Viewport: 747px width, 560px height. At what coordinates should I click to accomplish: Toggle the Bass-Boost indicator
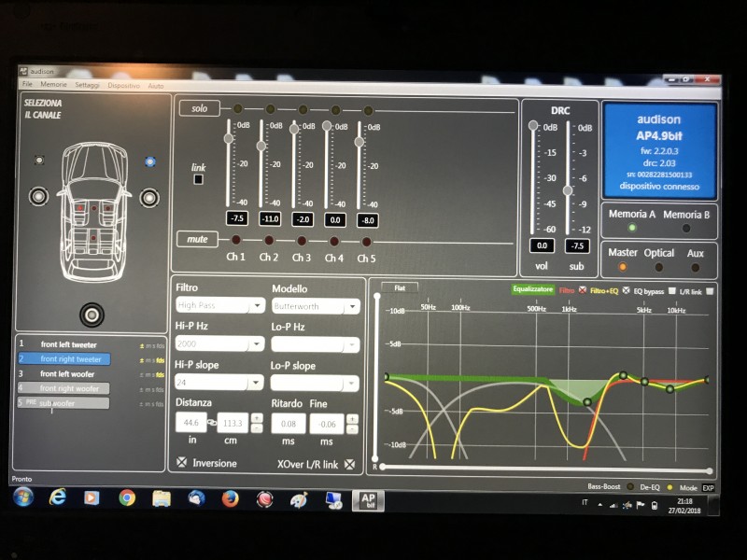(630, 486)
